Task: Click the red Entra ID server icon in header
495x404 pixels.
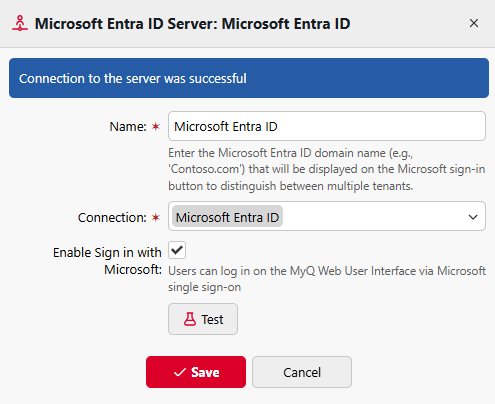Action: [x=20, y=23]
